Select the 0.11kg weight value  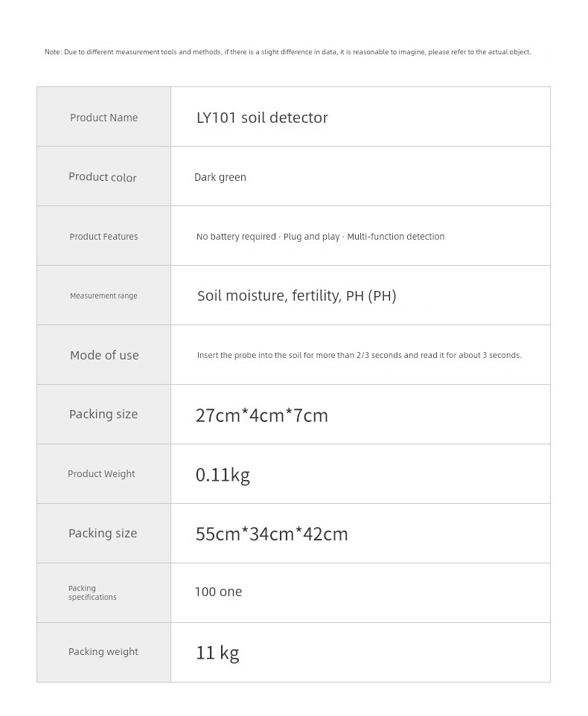click(x=223, y=476)
